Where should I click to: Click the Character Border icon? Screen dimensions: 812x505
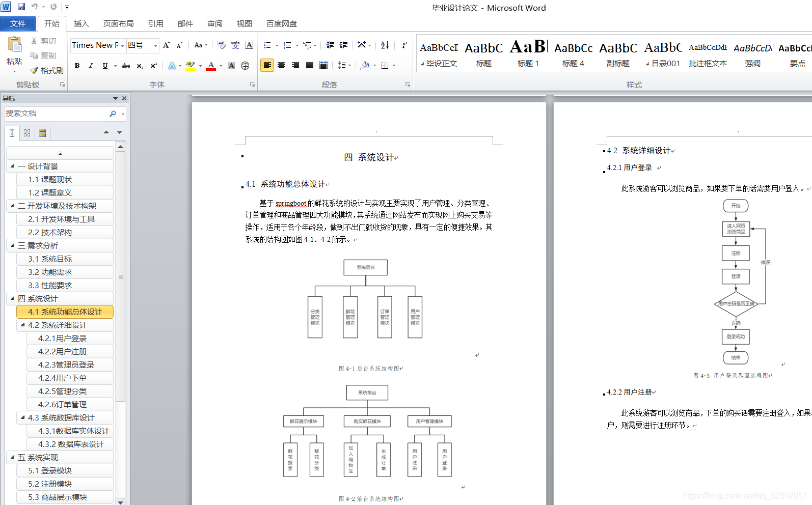[x=249, y=45]
